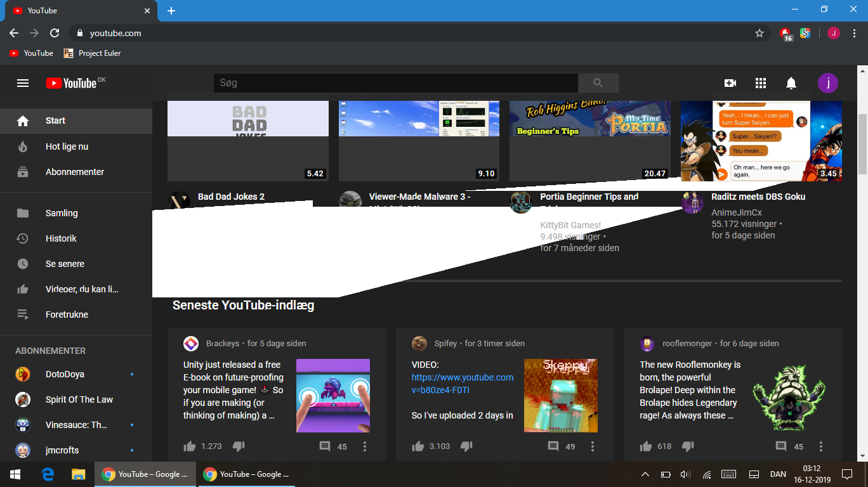Open Se senere list
868x487 pixels.
tap(76, 264)
